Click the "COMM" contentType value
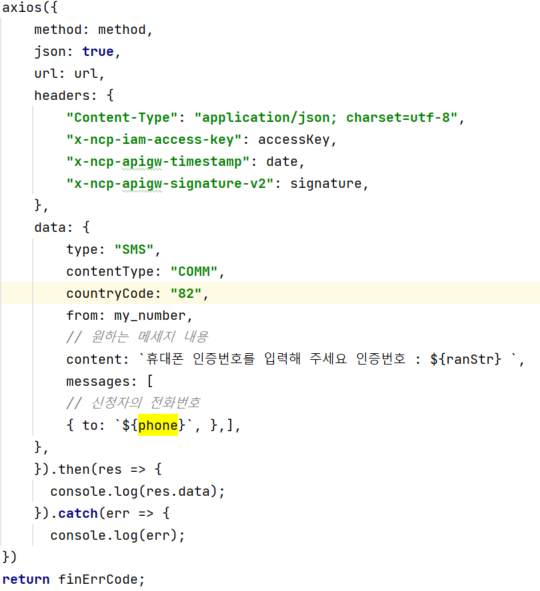The height and width of the screenshot is (591, 540). 194,271
